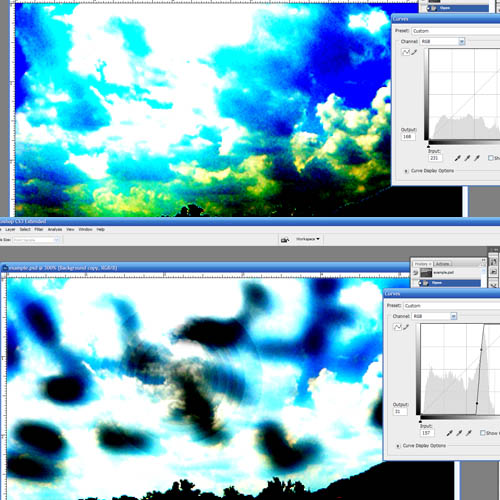Image resolution: width=500 pixels, height=500 pixels.
Task: Toggle Show Clipping checkbox in lower Curves dialog
Action: 482,433
